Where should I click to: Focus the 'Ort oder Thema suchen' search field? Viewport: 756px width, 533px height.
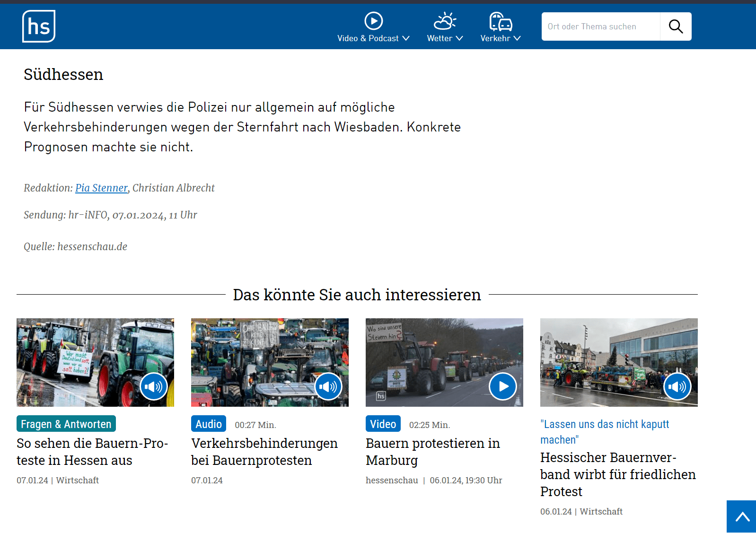[600, 26]
